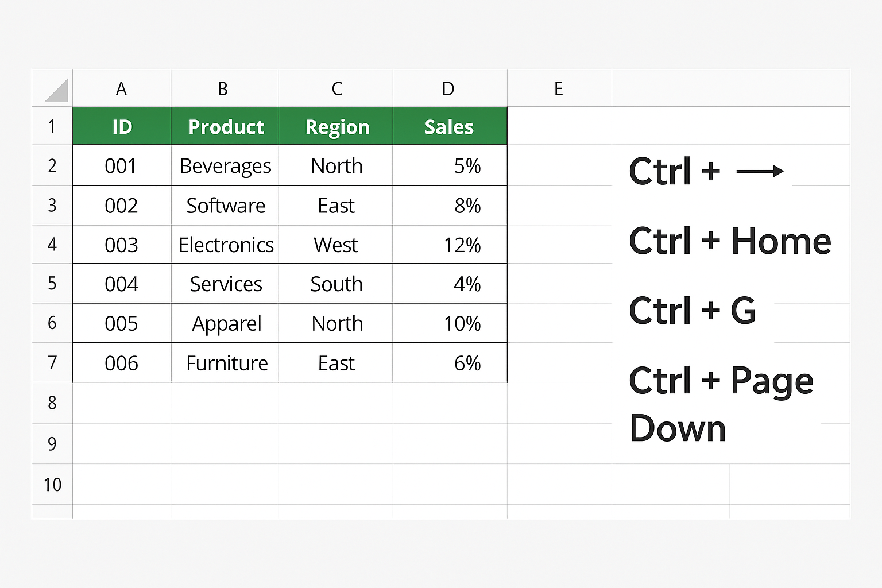The height and width of the screenshot is (588, 882).
Task: Click the "Ctrl + Page Down" shortcut text
Action: click(x=721, y=404)
